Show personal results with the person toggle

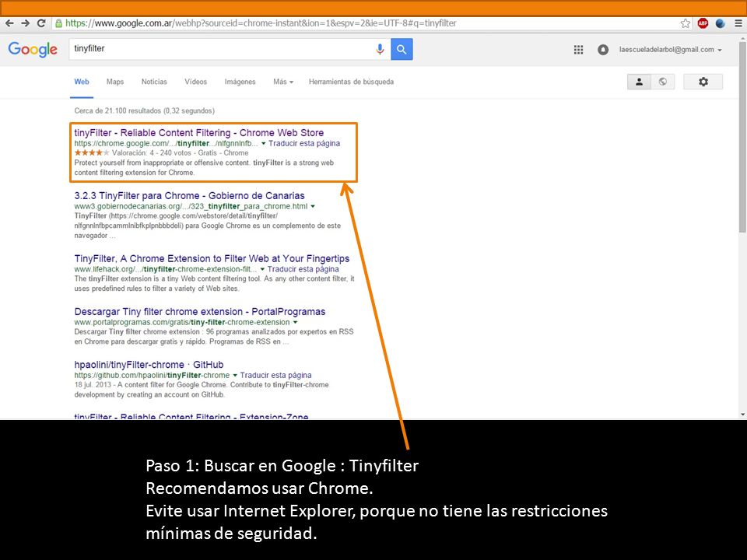click(640, 82)
